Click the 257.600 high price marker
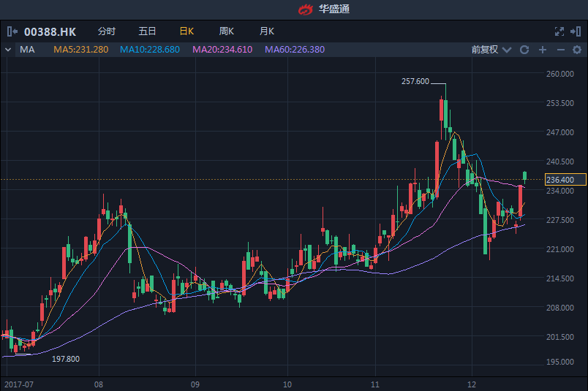The height and width of the screenshot is (391, 588). pyautogui.click(x=415, y=81)
